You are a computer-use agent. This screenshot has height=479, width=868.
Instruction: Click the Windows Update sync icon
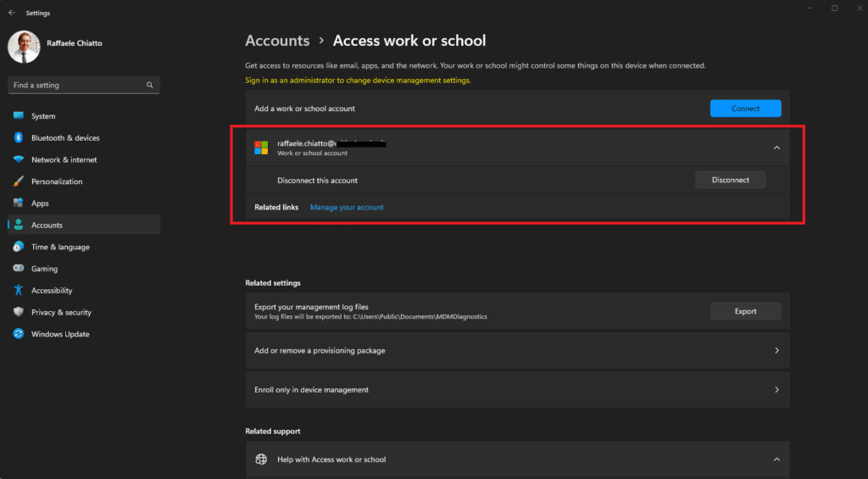click(x=19, y=334)
